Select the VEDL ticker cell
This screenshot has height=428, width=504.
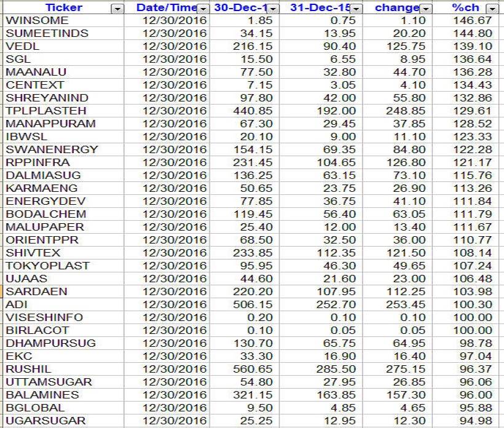63,46
